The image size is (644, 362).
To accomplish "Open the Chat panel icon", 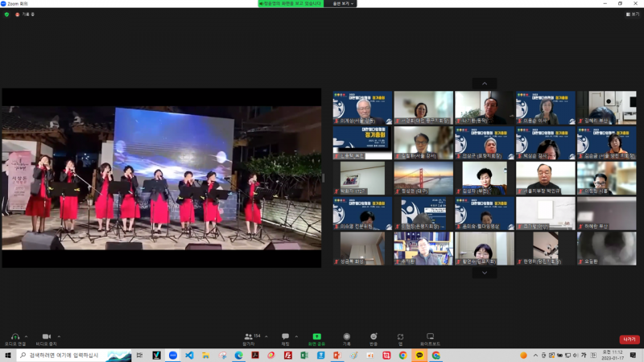I will 285,336.
